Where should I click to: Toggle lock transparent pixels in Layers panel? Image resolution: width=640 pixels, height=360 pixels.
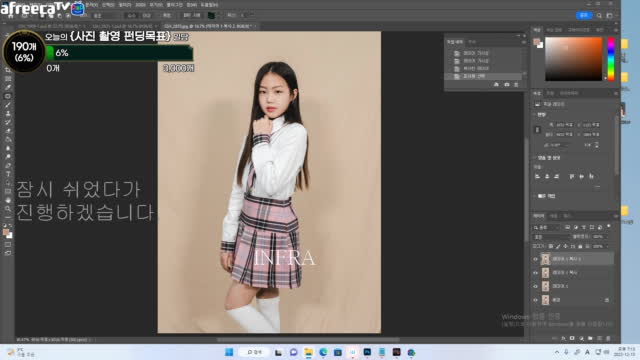551,246
